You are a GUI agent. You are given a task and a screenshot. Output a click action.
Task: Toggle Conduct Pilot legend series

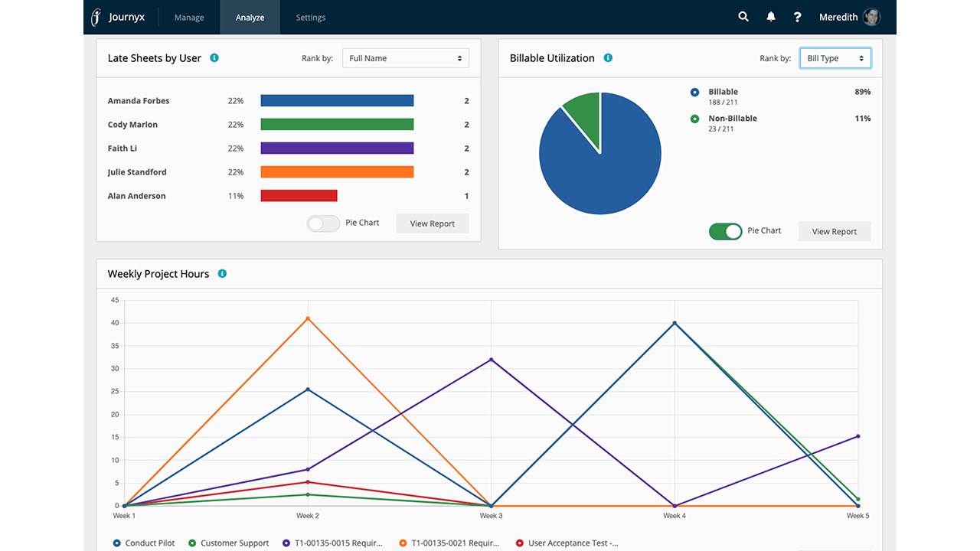[144, 543]
